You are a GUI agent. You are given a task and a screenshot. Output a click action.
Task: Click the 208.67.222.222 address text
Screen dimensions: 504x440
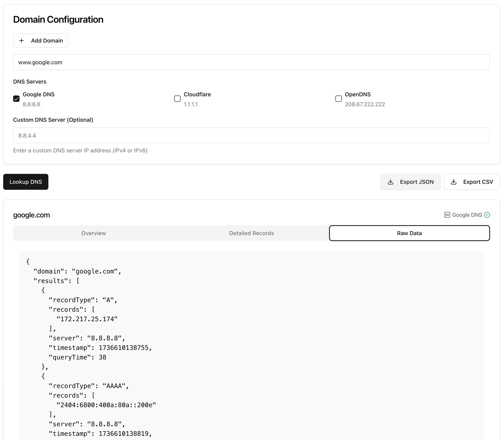tap(365, 104)
